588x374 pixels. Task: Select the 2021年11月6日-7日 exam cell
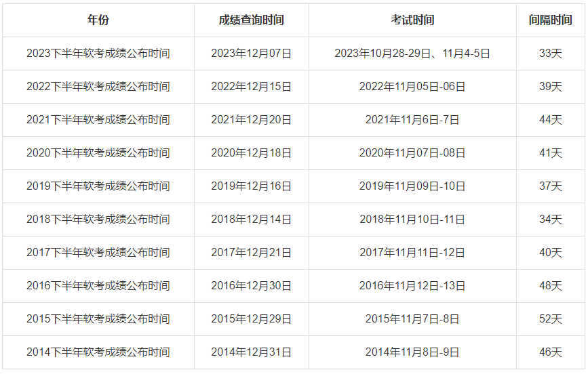click(412, 119)
